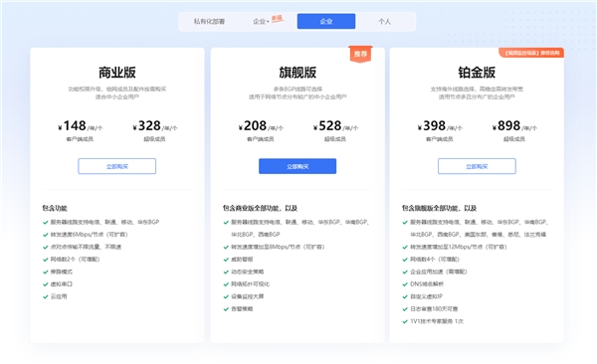
Task: Click the 告警策略 feature text
Action: point(242,308)
